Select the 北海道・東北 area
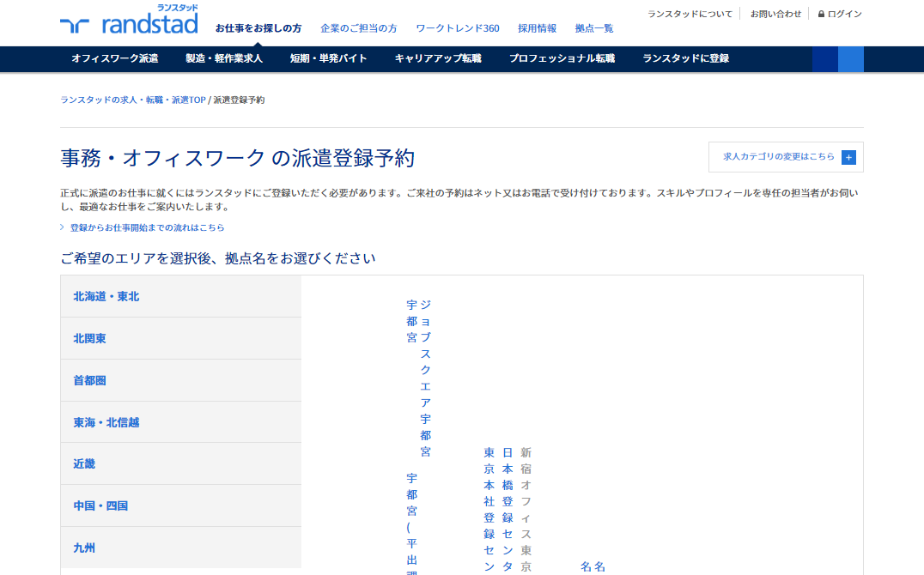Image resolution: width=924 pixels, height=575 pixels. tap(181, 296)
